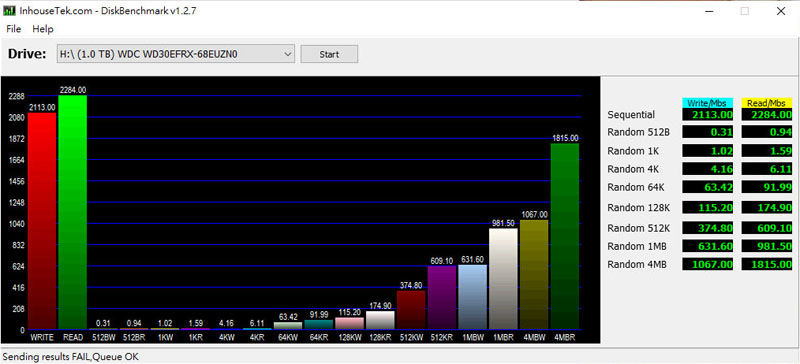
Task: Select Random 128K write value 115.20
Action: coord(707,207)
